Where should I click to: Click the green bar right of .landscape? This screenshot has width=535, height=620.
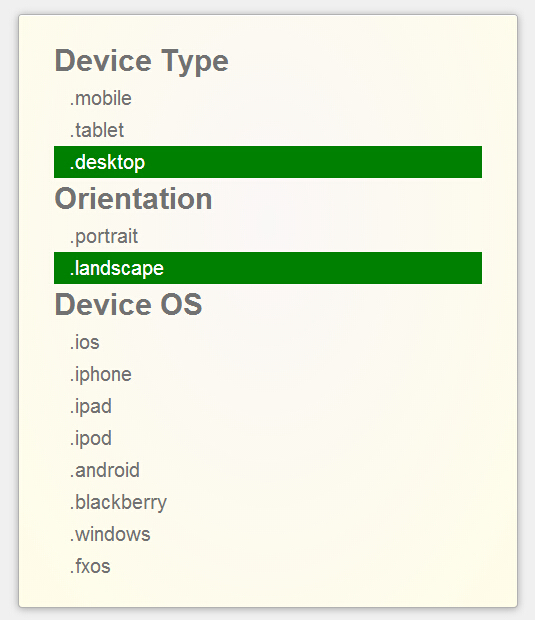click(323, 268)
